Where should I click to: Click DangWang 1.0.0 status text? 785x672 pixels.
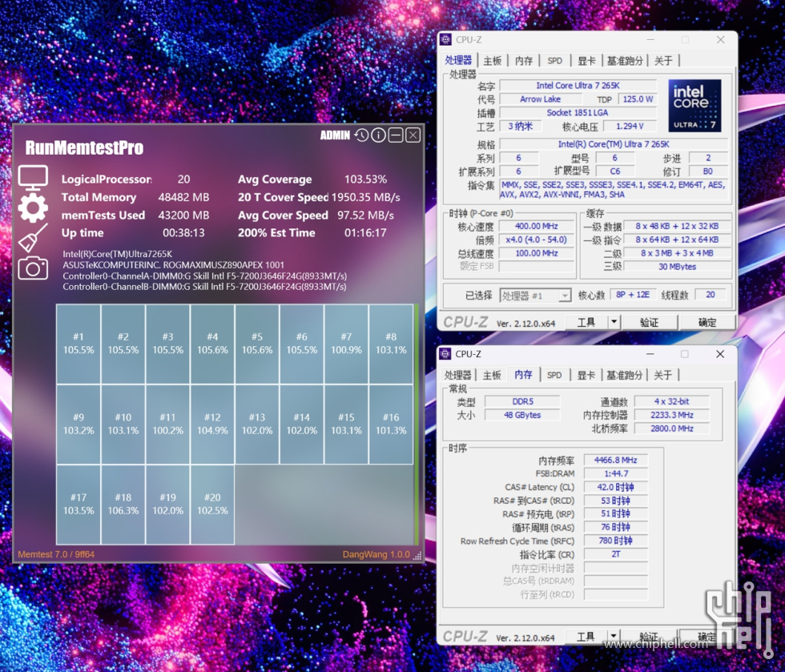(376, 555)
